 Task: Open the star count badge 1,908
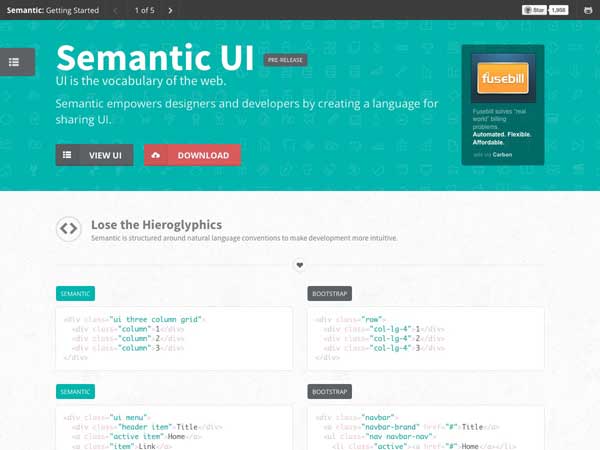point(559,10)
